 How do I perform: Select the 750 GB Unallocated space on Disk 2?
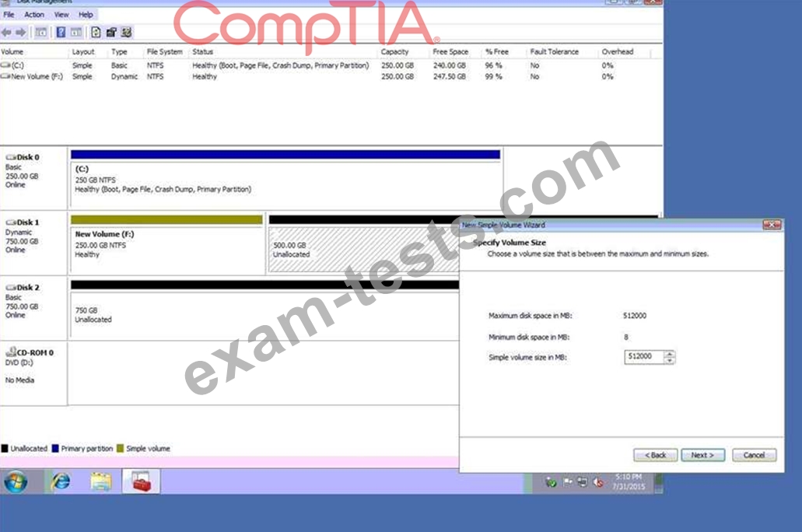coord(264,310)
